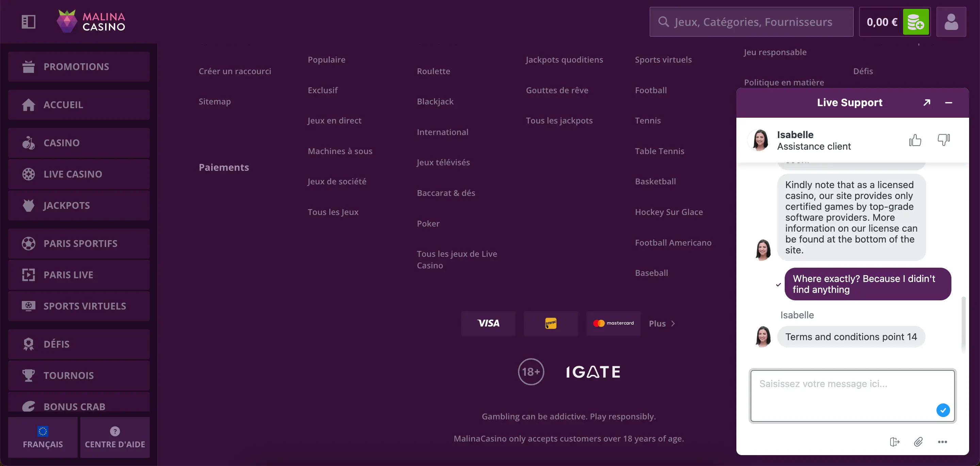
Task: Open Bonus Crab in sidebar
Action: coord(79,402)
